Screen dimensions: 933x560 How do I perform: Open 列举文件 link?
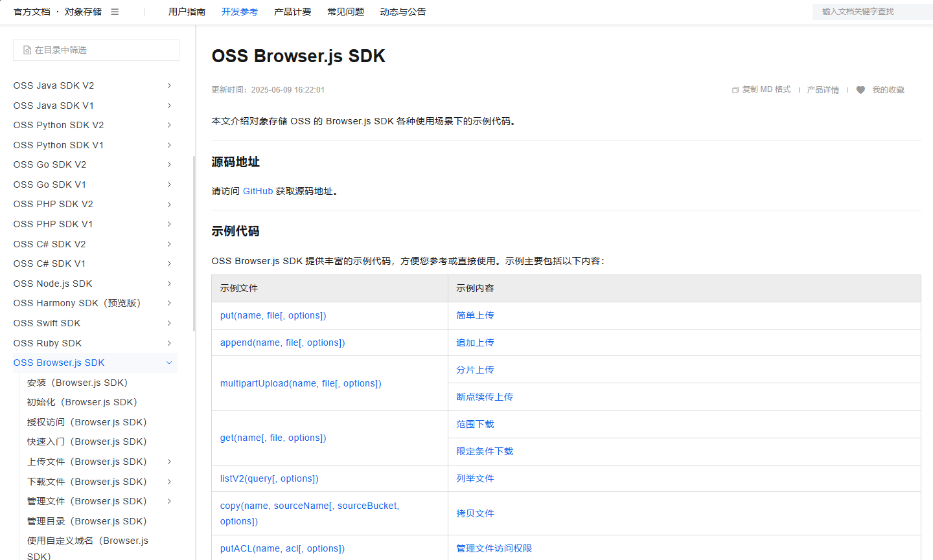click(475, 478)
